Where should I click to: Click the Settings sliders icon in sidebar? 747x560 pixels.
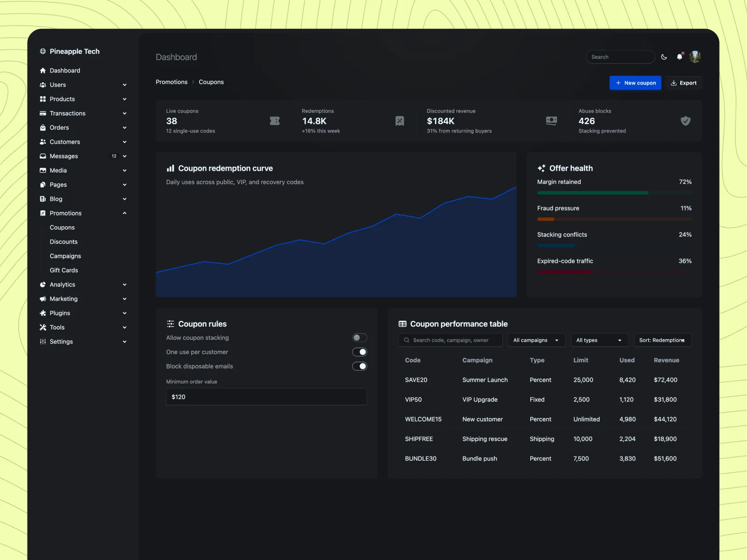[43, 342]
